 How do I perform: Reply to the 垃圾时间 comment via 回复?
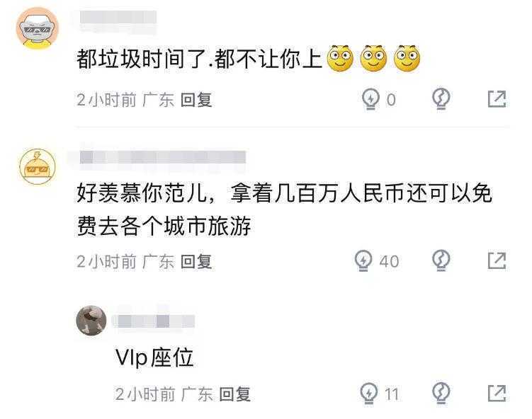point(196,100)
